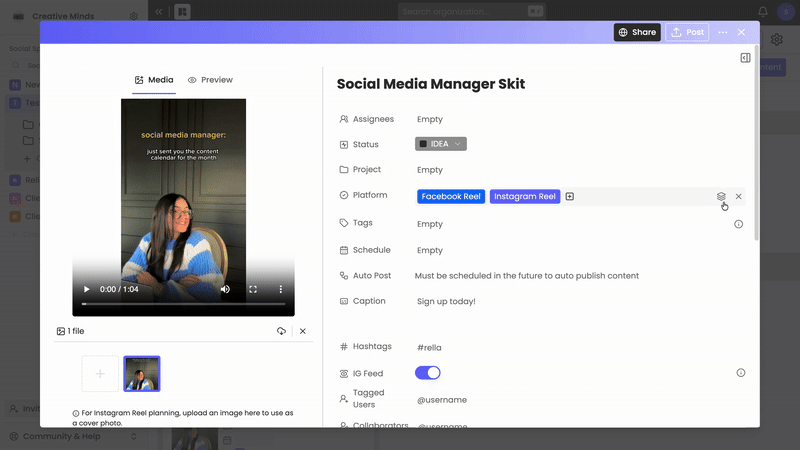
Task: Remove the file with X icon
Action: [303, 331]
